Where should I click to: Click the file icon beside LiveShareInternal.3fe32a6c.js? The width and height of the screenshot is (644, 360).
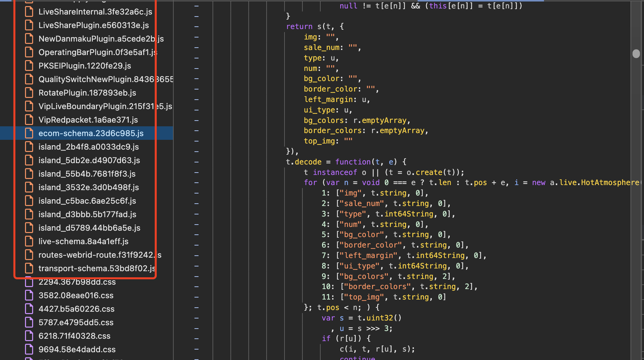point(29,11)
